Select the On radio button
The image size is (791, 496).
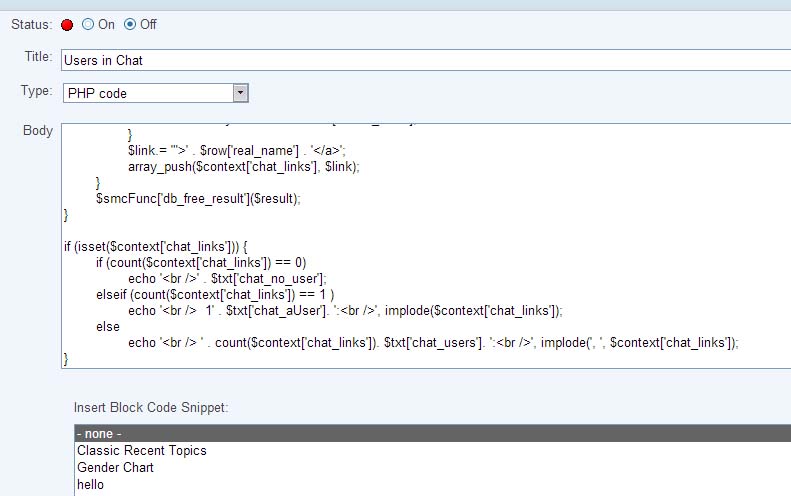[x=88, y=25]
